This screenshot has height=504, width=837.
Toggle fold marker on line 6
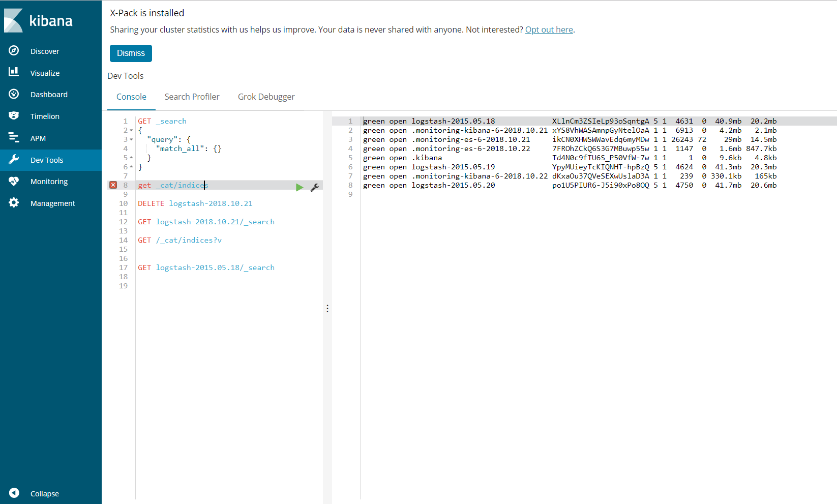[x=131, y=167]
